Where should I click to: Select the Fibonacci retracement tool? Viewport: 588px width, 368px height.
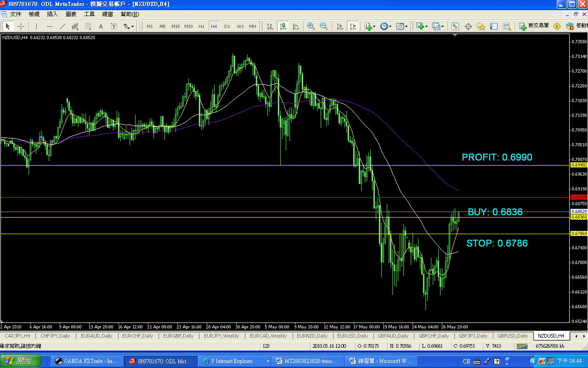[x=88, y=26]
